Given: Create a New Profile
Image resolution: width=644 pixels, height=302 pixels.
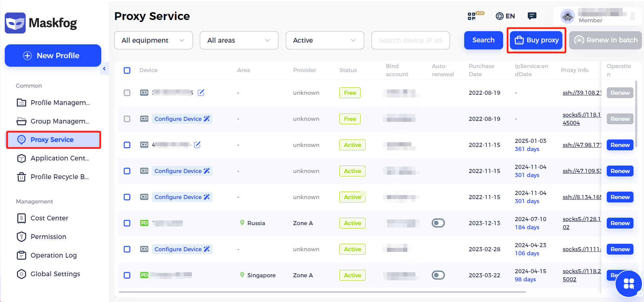Looking at the screenshot, I should point(53,56).
